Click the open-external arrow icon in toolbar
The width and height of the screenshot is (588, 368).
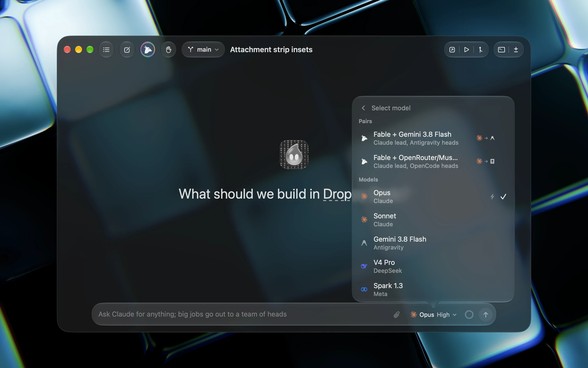(452, 50)
